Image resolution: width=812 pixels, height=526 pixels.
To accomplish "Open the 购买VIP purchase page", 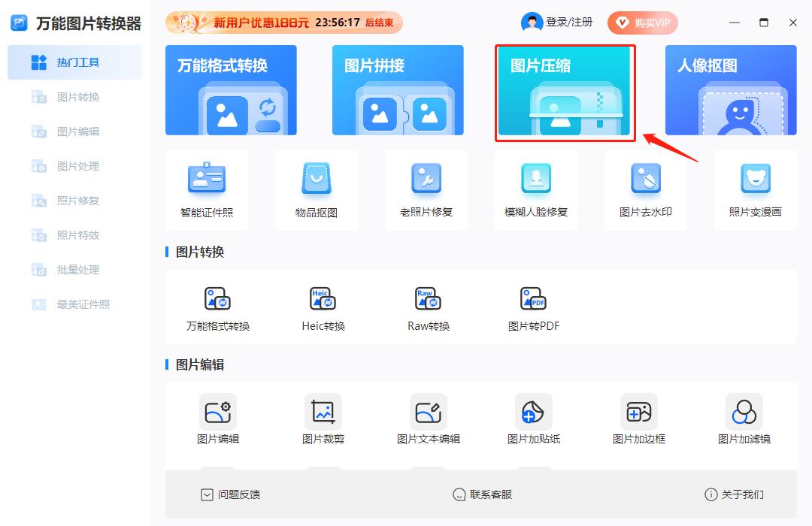I will (643, 23).
